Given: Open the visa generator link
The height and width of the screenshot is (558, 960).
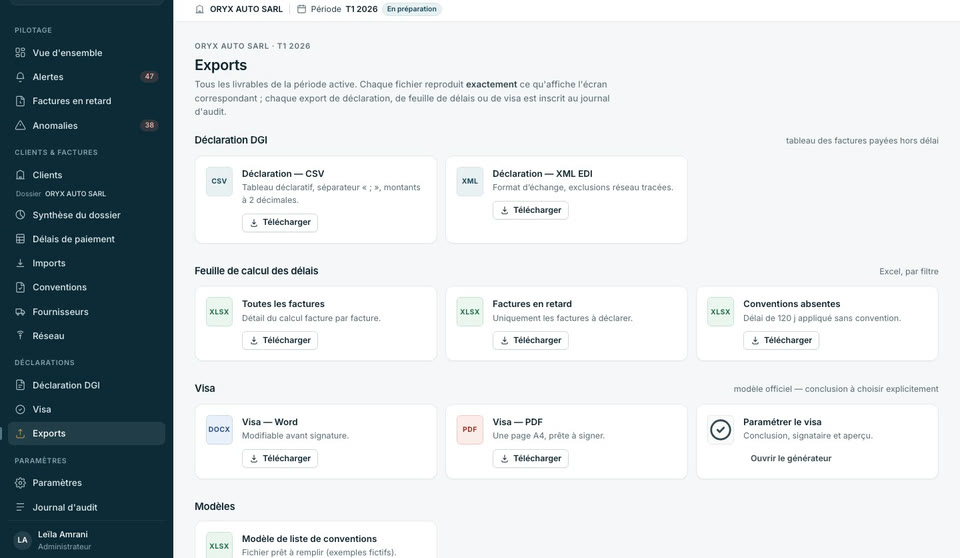Looking at the screenshot, I should click(790, 458).
